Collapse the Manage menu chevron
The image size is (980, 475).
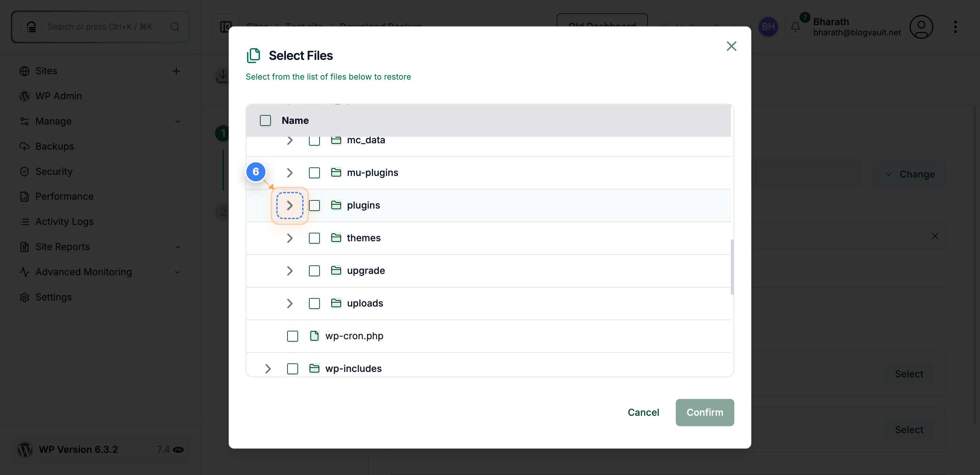click(x=178, y=121)
